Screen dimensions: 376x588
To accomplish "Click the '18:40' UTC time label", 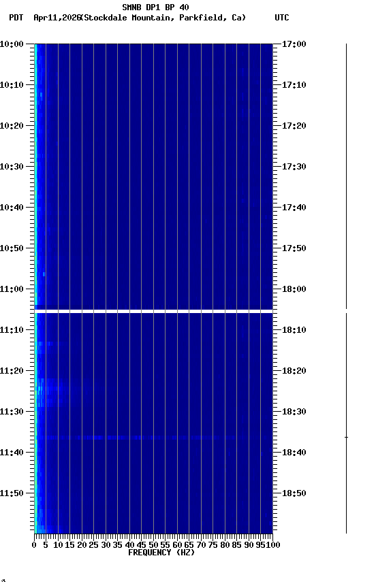I will pos(294,453).
